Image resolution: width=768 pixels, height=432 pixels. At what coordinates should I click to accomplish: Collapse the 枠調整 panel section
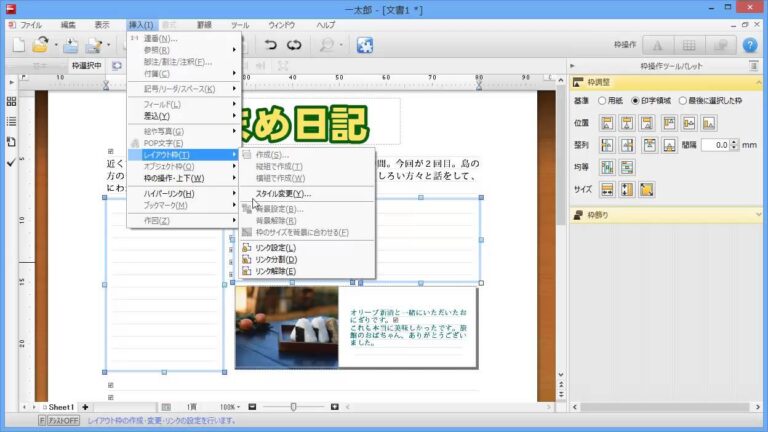point(758,82)
